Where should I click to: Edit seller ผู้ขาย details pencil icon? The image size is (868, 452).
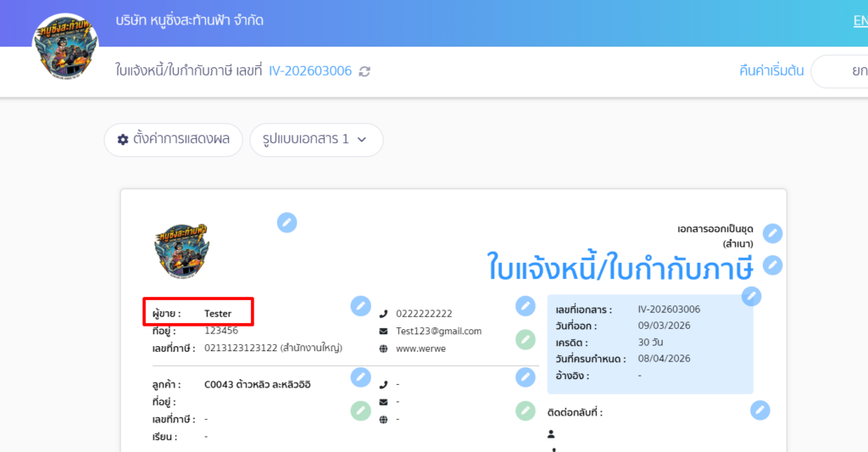(360, 306)
